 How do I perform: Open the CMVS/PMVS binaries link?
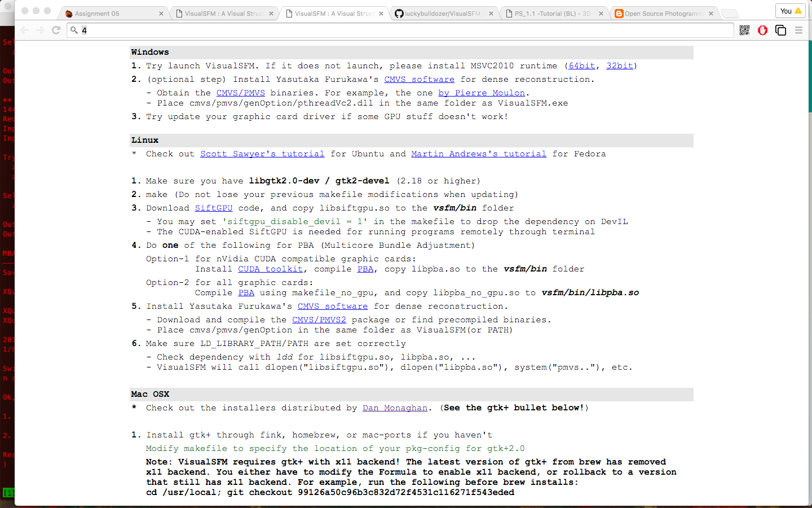coord(240,93)
